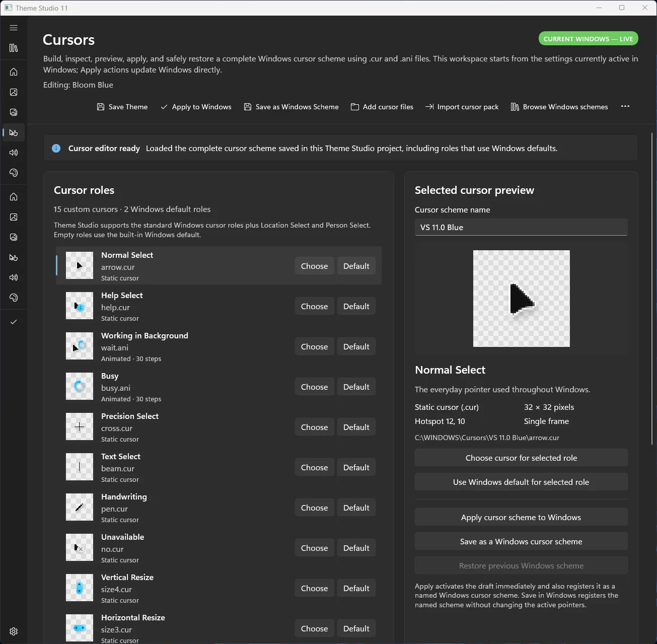Click the Normal Select arrow cursor thumbnail
657x644 pixels.
click(80, 265)
